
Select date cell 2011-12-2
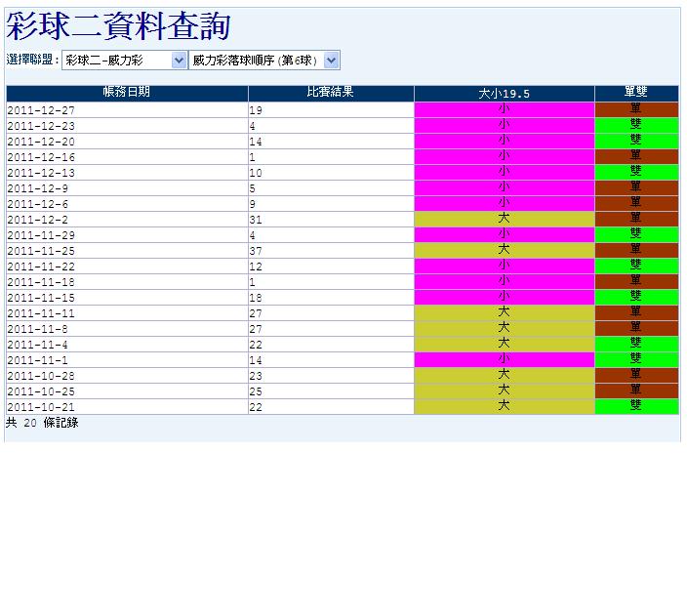[x=127, y=220]
